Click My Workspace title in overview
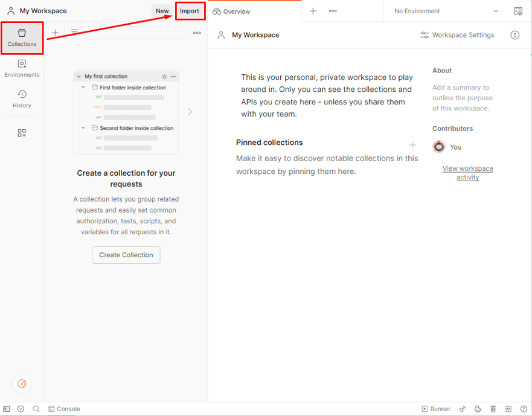Image resolution: width=532 pixels, height=416 pixels. 255,35
